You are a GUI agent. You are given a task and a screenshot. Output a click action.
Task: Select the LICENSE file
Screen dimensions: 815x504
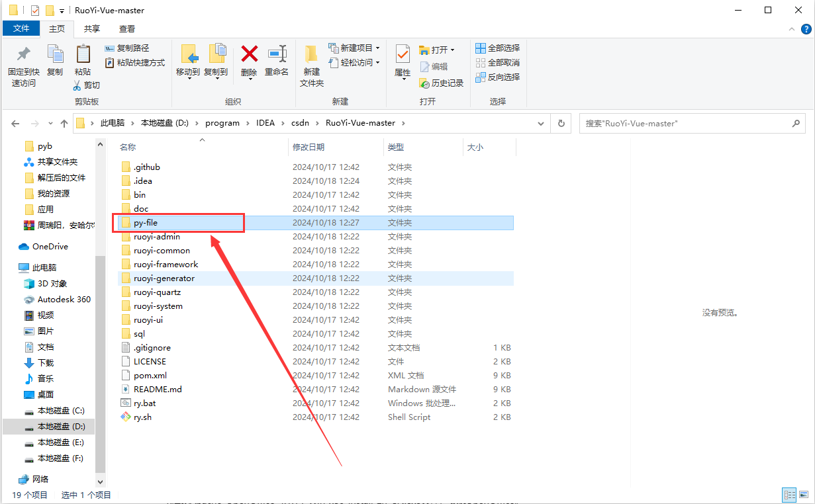click(x=150, y=362)
